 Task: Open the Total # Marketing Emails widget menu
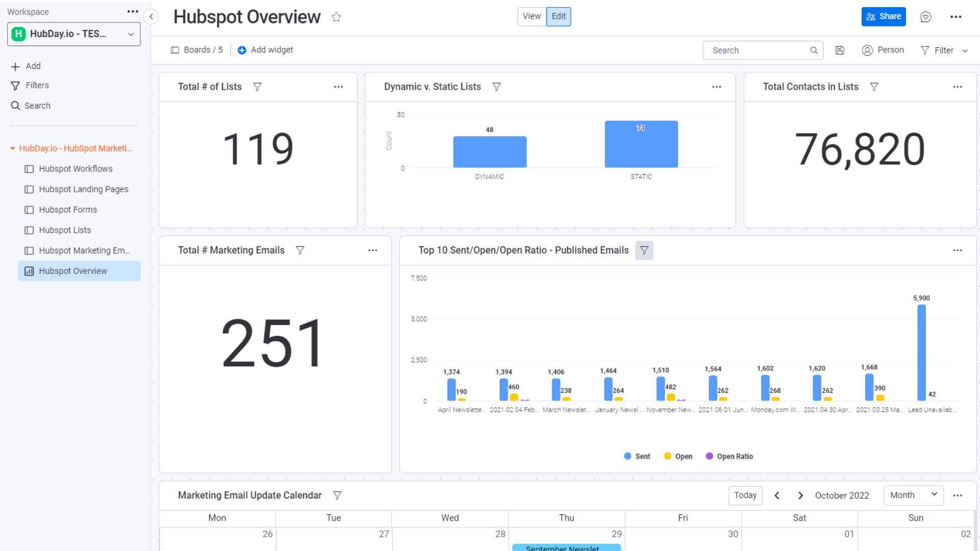[373, 250]
